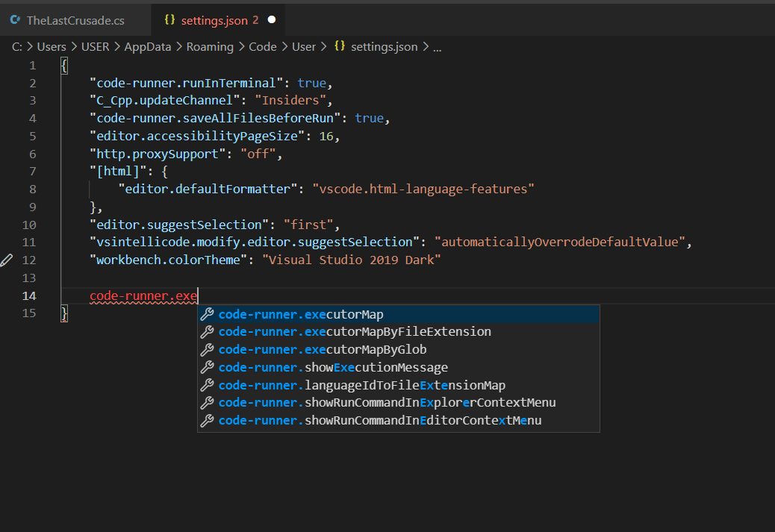The image size is (775, 532).
Task: Open the 'AppData' breadcrumb segment
Action: [x=147, y=47]
